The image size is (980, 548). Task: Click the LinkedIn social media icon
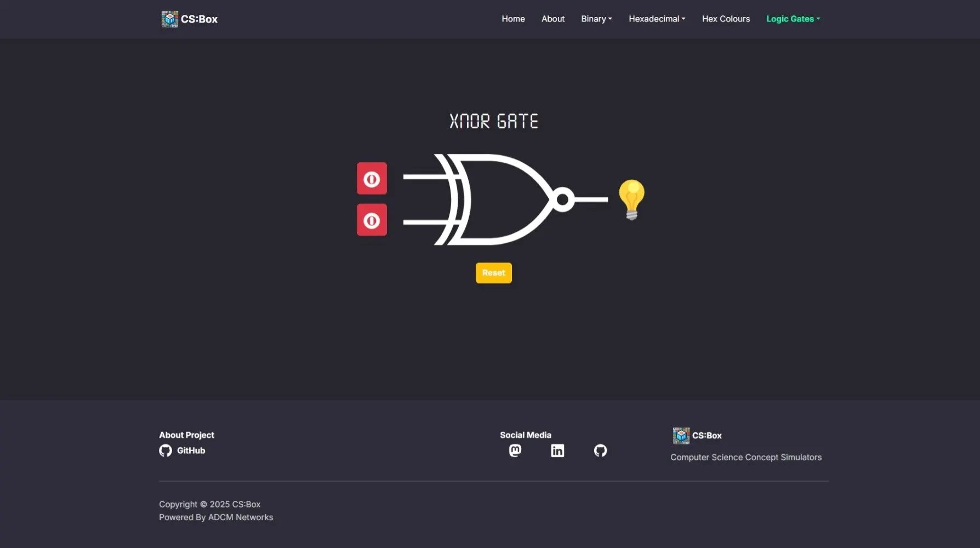[557, 450]
